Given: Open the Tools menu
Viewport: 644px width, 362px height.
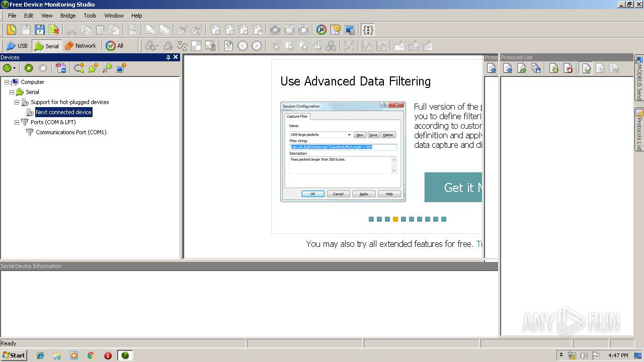Looking at the screenshot, I should pyautogui.click(x=90, y=16).
